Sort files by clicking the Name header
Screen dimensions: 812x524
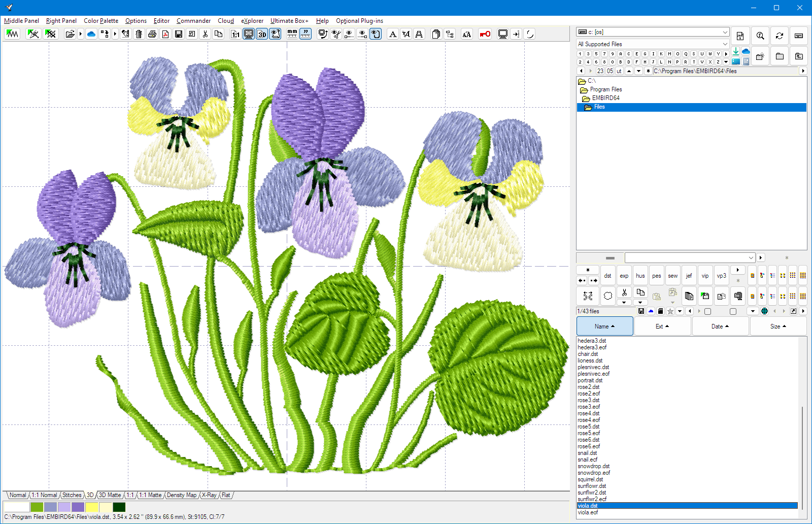click(604, 326)
